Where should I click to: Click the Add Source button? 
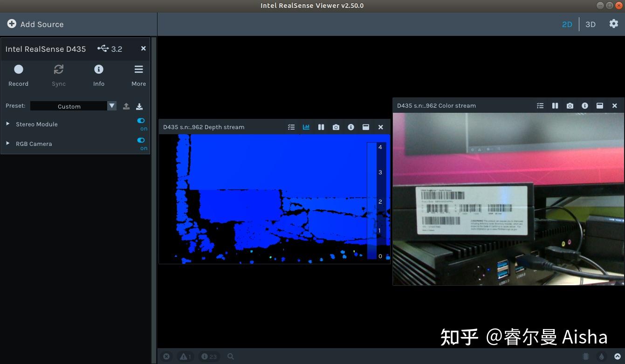coord(35,24)
